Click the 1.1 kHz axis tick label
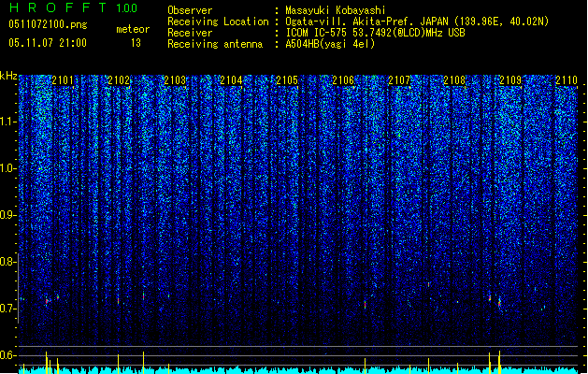The image size is (588, 374). (x=7, y=122)
